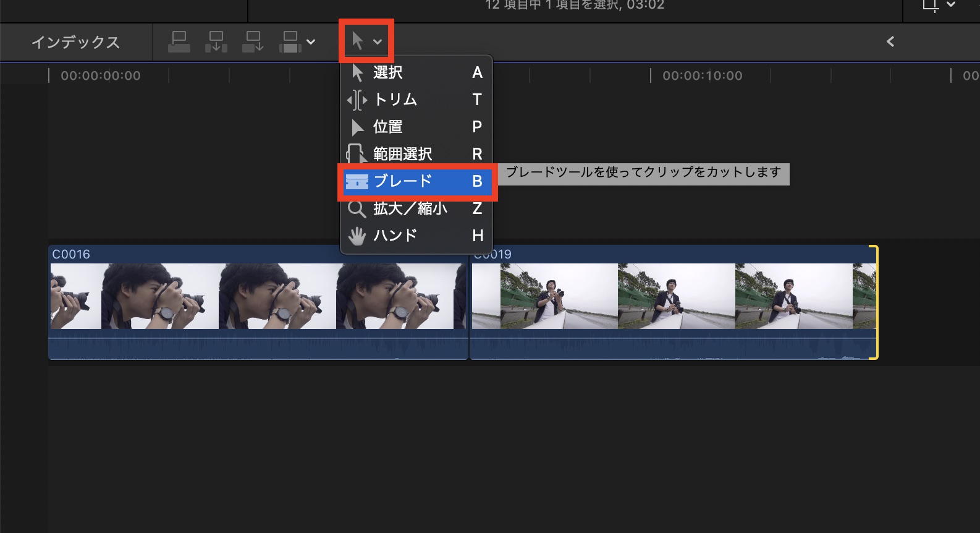Click the arrow tool selector icon
The width and height of the screenshot is (980, 533).
coord(357,41)
